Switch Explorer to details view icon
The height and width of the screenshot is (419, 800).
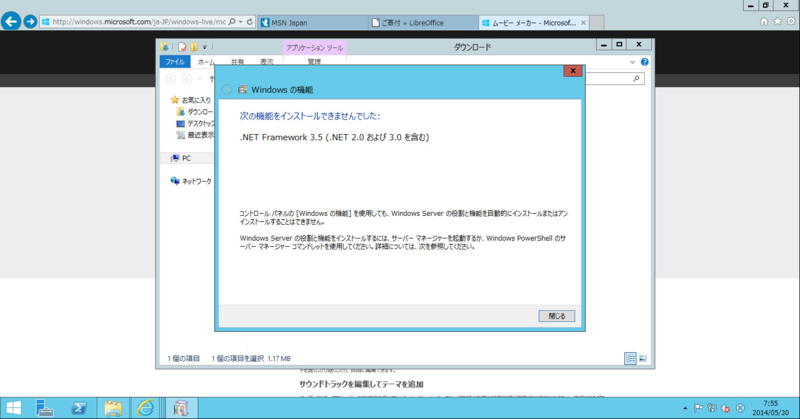pos(630,358)
